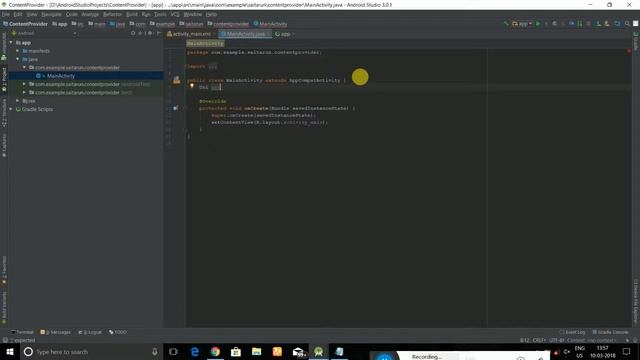640x360 pixels.
Task: Click the override gutter icon beside onCreate
Action: [176, 108]
